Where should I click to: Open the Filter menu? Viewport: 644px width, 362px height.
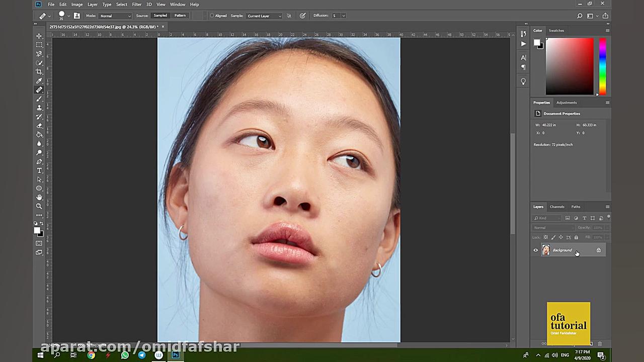point(136,5)
